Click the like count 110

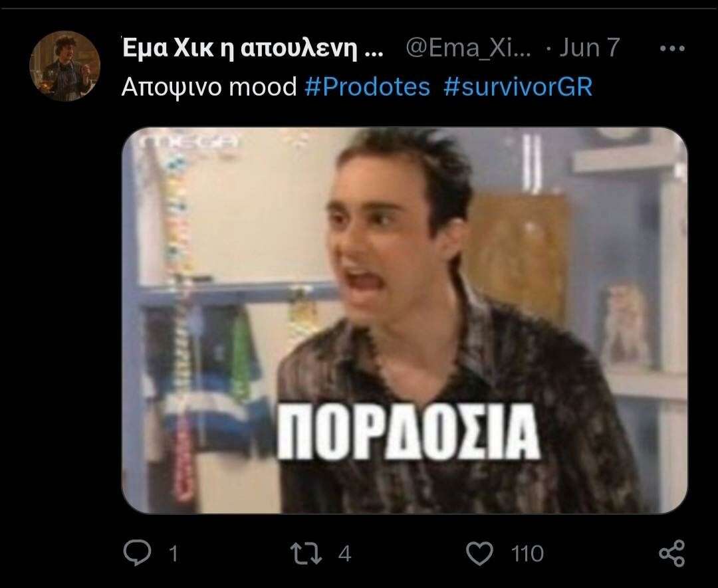pos(527,553)
